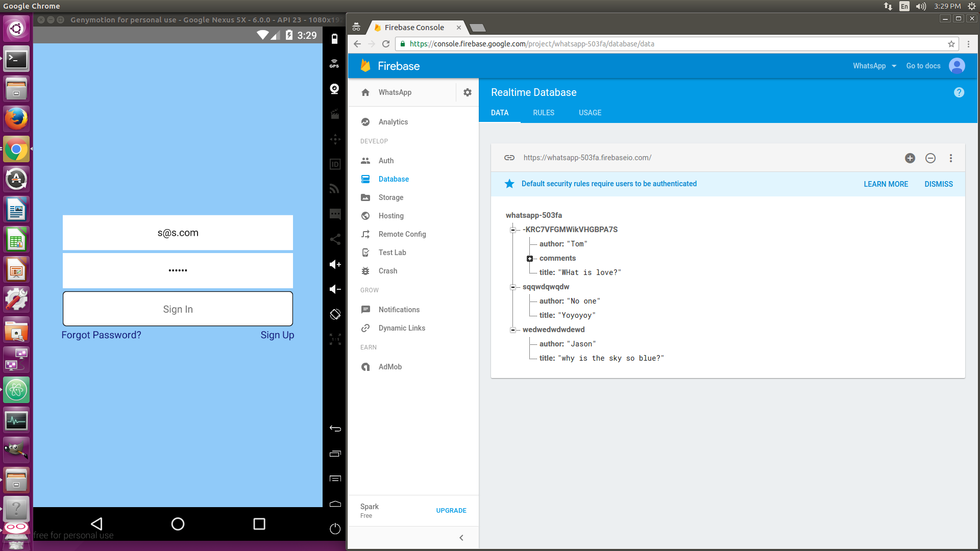Select the author "No one" row
This screenshot has width=980, height=551.
pos(570,301)
